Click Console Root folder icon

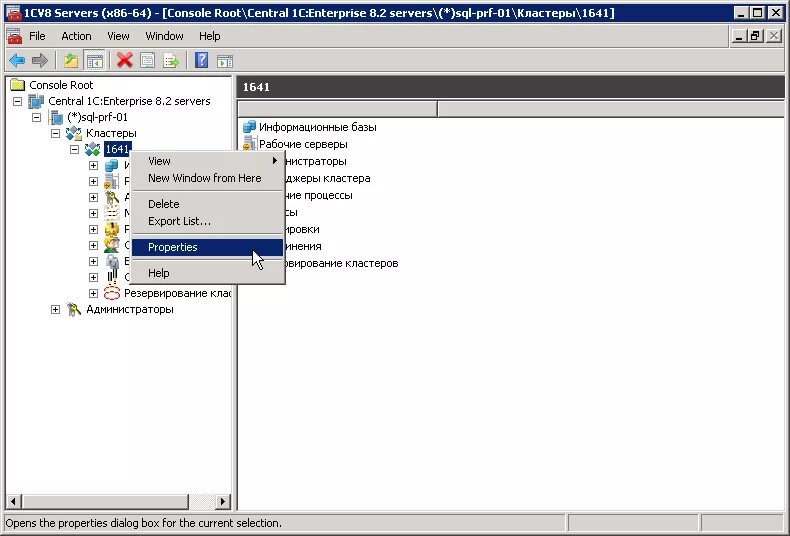click(x=18, y=85)
